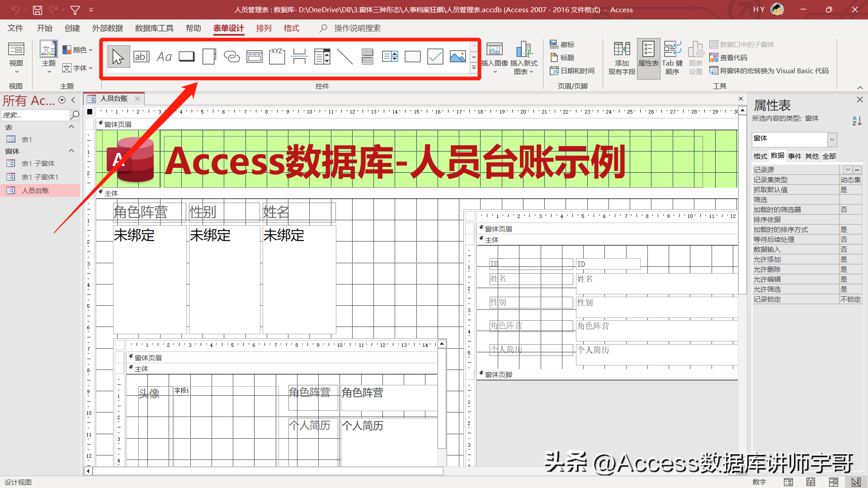Switch to Design view icon in status bar

(856, 482)
